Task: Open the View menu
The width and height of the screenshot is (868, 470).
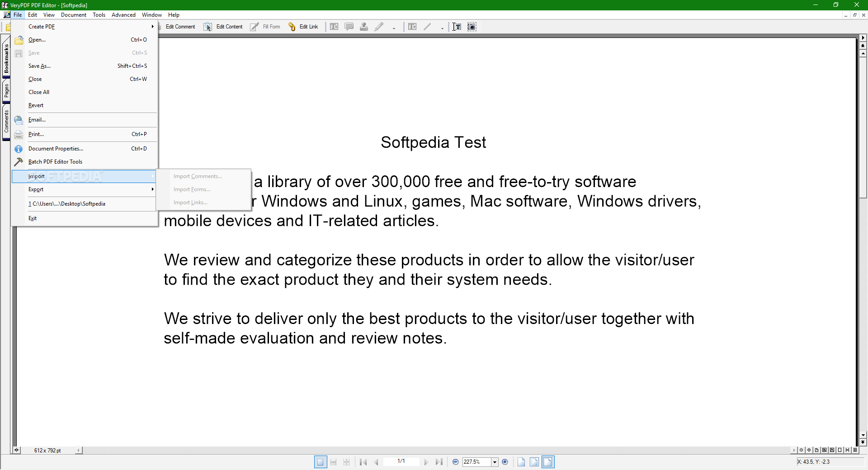Action: pyautogui.click(x=49, y=15)
